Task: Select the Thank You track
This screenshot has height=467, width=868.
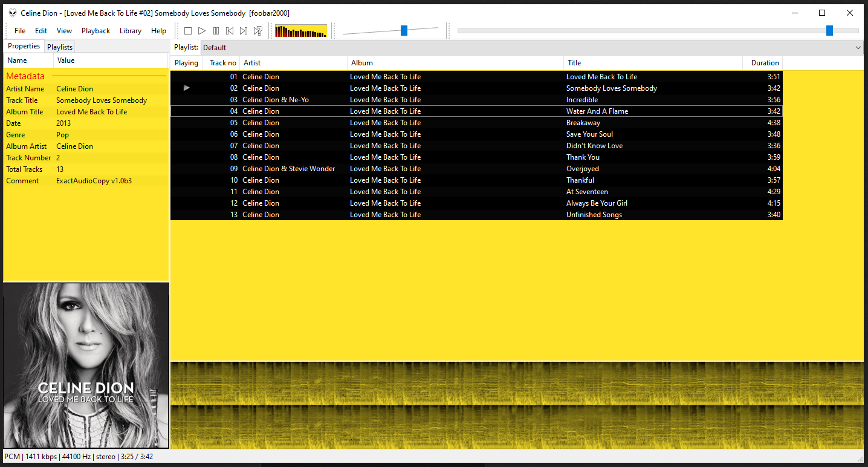Action: click(x=476, y=157)
